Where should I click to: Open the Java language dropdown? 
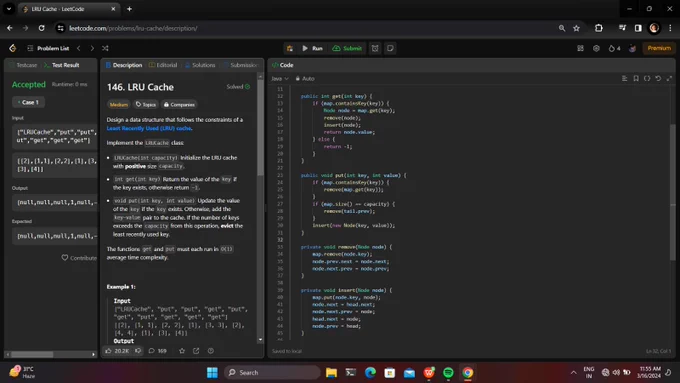click(x=279, y=79)
